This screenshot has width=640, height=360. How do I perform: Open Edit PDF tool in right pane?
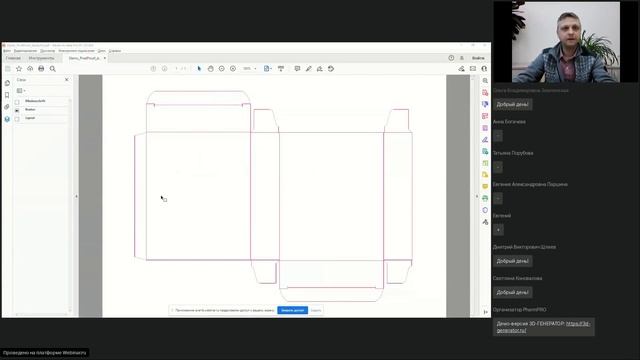pyautogui.click(x=485, y=116)
